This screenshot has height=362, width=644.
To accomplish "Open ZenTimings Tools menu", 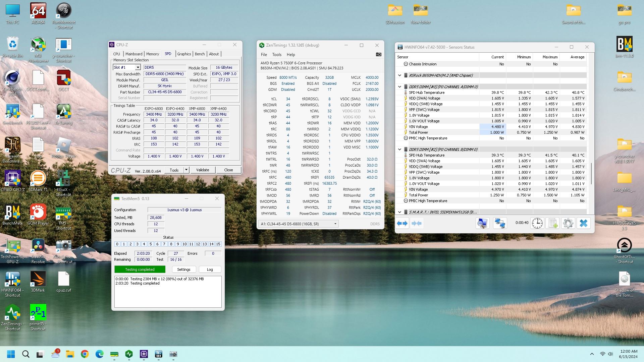I will (x=276, y=55).
